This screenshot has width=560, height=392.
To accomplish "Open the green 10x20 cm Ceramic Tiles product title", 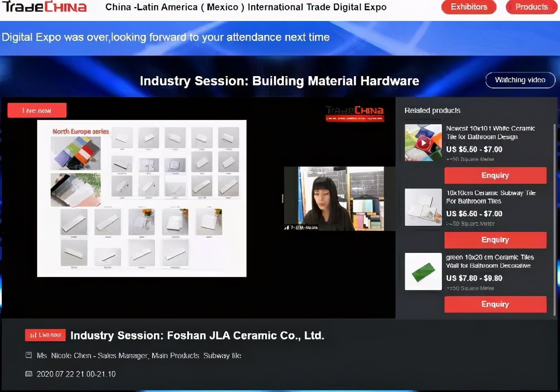I will point(490,261).
